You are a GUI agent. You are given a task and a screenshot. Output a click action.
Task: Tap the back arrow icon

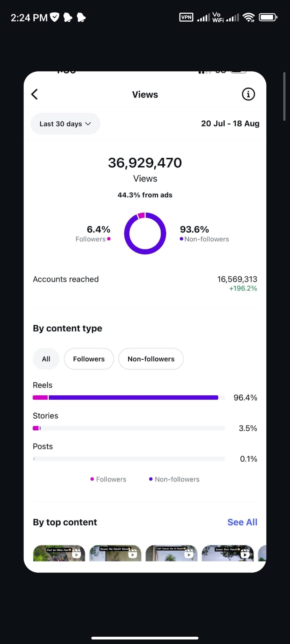tap(34, 94)
